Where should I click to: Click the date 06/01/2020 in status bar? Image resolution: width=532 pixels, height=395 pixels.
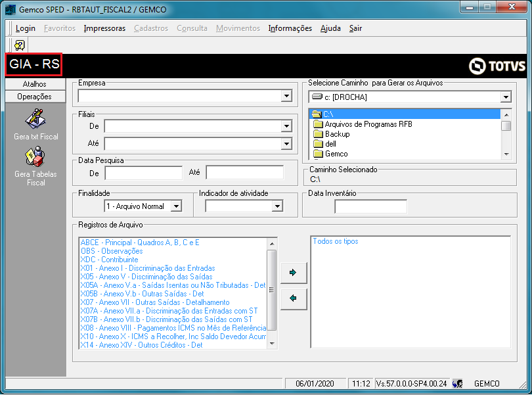pyautogui.click(x=315, y=384)
